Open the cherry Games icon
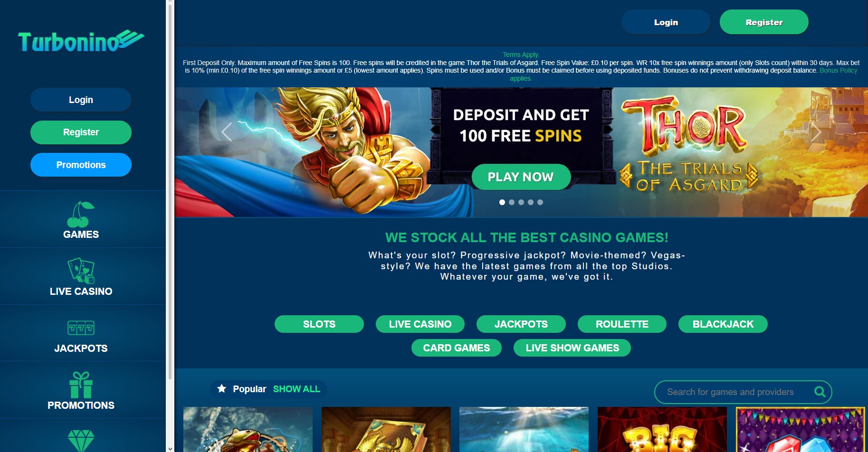The height and width of the screenshot is (452, 868). coord(81,214)
